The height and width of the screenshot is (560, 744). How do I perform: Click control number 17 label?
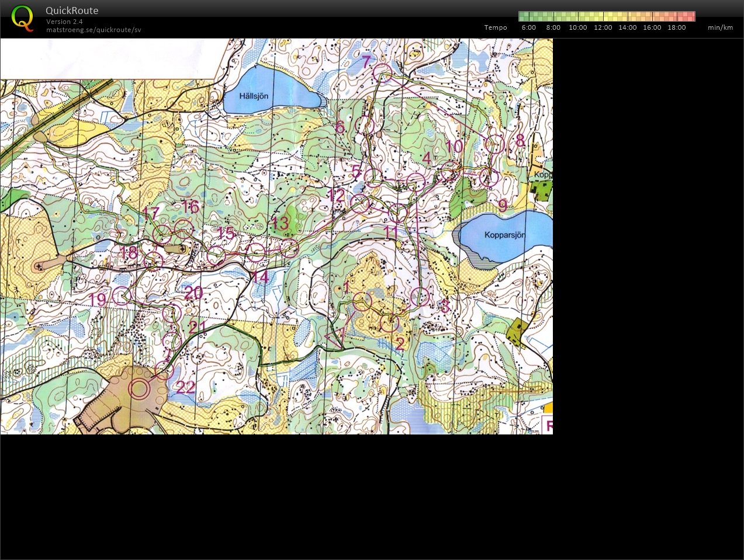pyautogui.click(x=151, y=213)
